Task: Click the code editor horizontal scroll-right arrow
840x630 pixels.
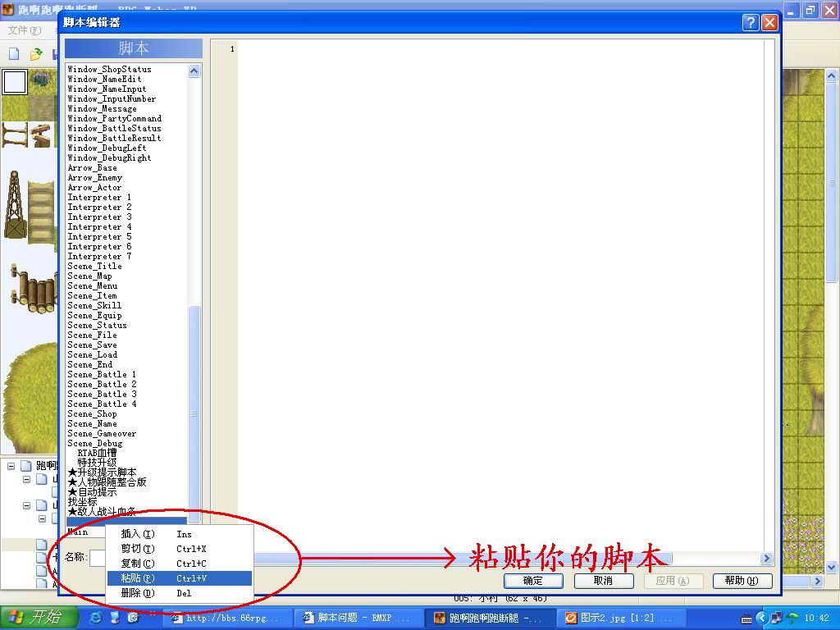Action: click(x=767, y=558)
